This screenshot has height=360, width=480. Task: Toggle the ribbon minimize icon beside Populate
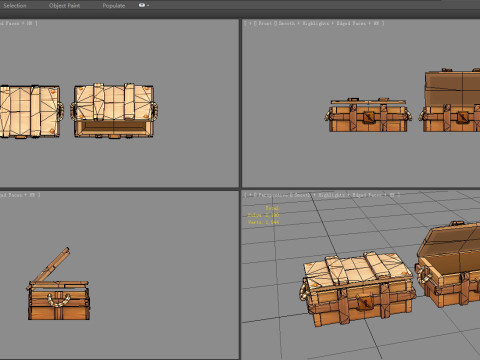pos(143,5)
